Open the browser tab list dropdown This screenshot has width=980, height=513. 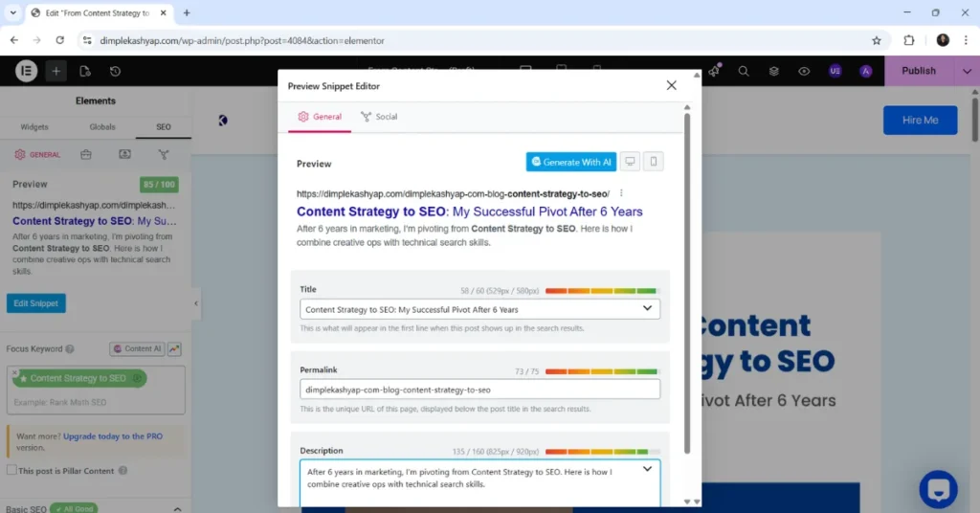[13, 12]
